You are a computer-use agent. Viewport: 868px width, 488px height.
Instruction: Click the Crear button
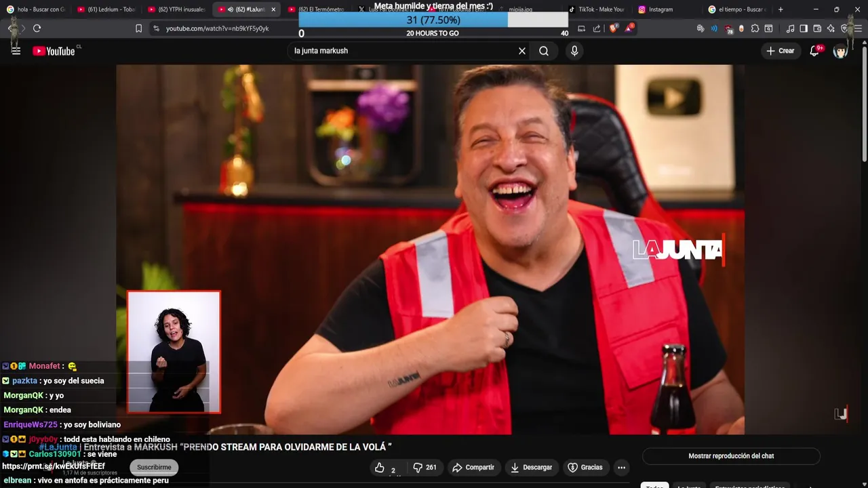click(780, 51)
